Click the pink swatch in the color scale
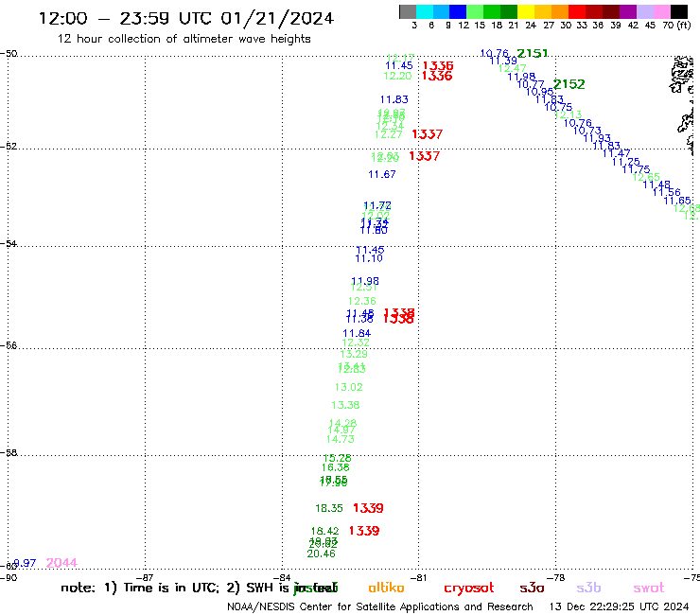Image resolution: width=700 pixels, height=615 pixels. (x=662, y=11)
